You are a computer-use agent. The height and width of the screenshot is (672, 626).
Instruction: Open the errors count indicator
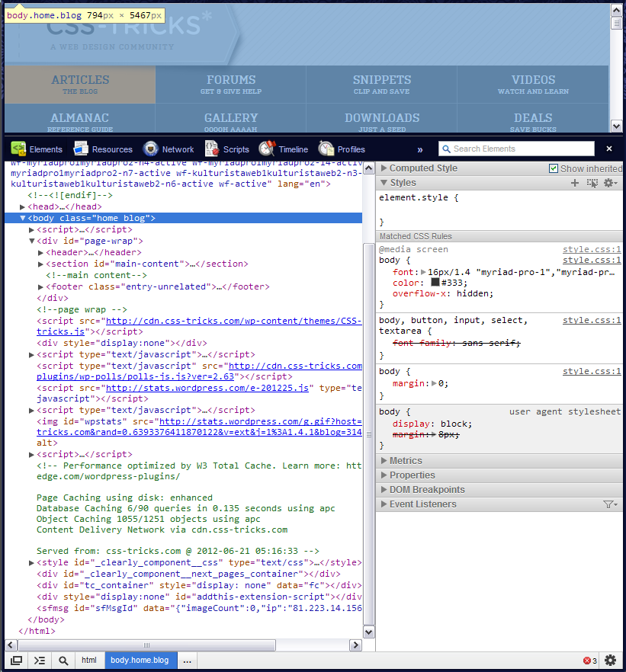(x=589, y=661)
